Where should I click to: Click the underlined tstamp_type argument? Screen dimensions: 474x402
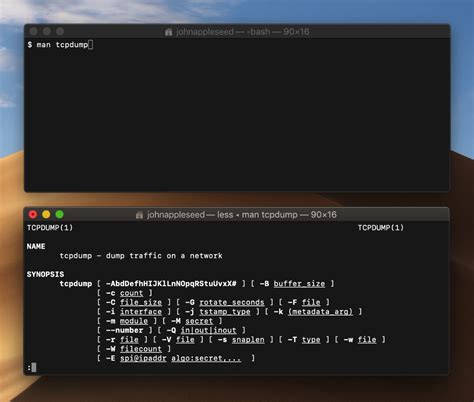point(225,312)
